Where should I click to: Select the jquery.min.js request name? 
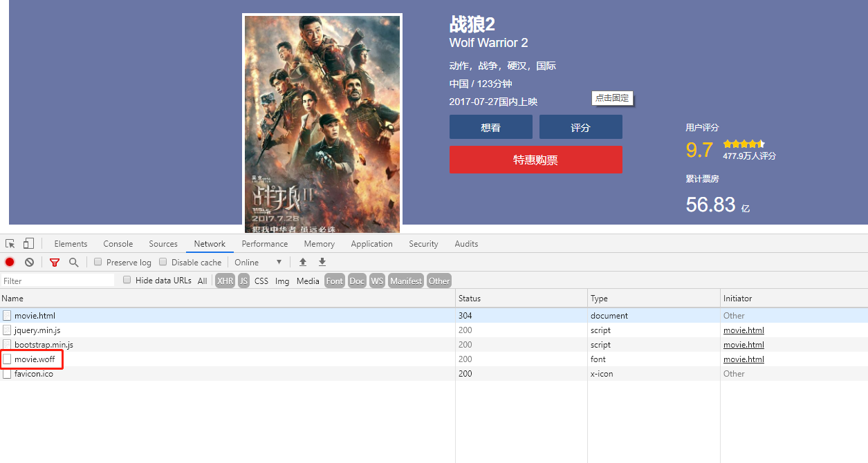point(37,330)
